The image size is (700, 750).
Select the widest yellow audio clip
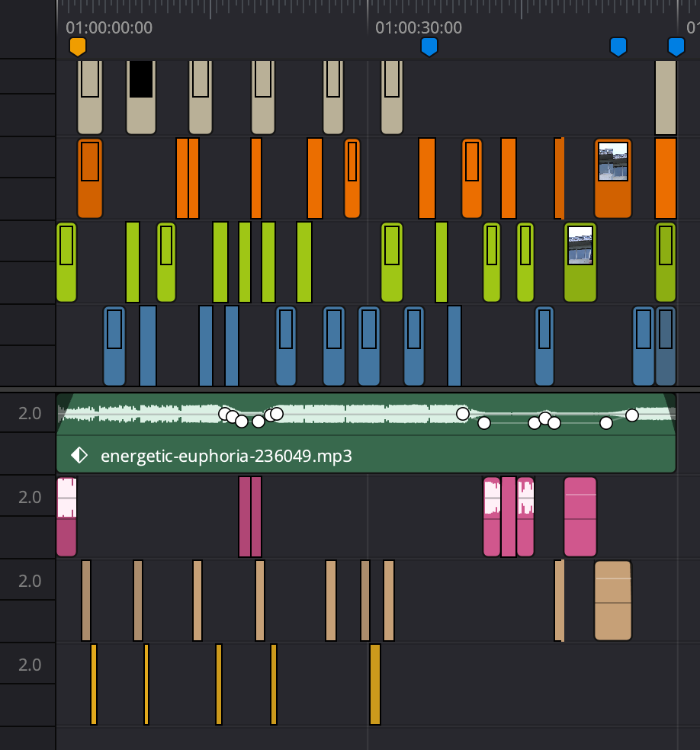375,684
